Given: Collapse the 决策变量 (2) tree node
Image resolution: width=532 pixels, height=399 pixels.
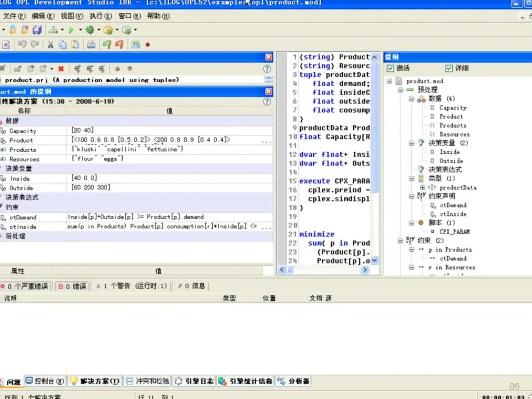Looking at the screenshot, I should [411, 143].
